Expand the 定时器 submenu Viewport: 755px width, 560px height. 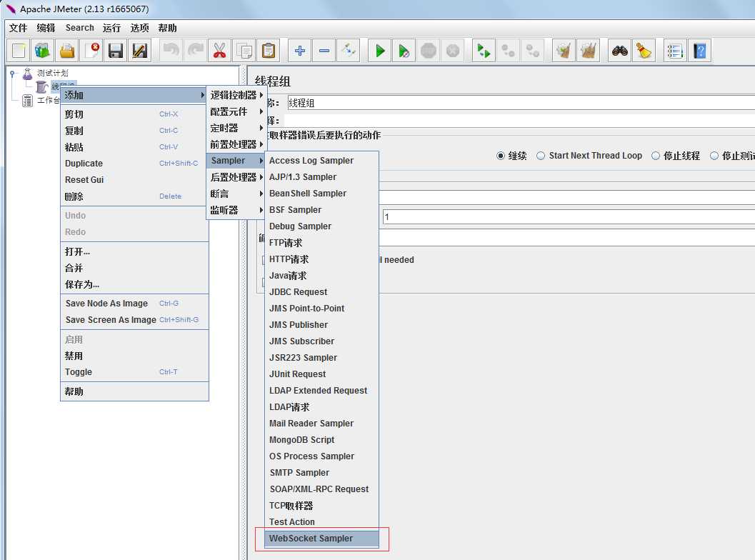(x=236, y=128)
